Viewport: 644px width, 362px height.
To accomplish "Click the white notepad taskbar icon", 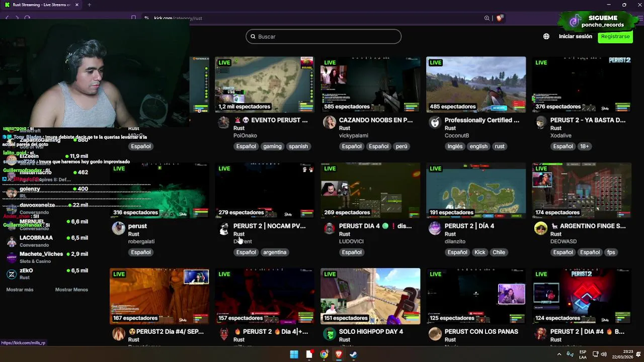I will pyautogui.click(x=309, y=354).
